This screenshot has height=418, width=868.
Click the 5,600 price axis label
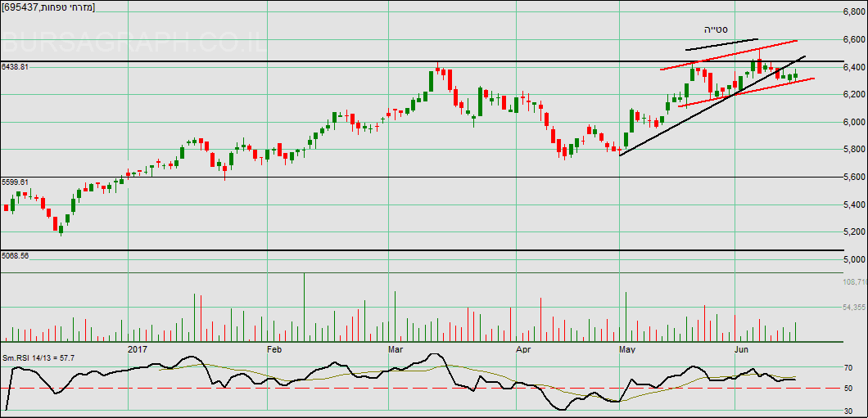tap(854, 178)
